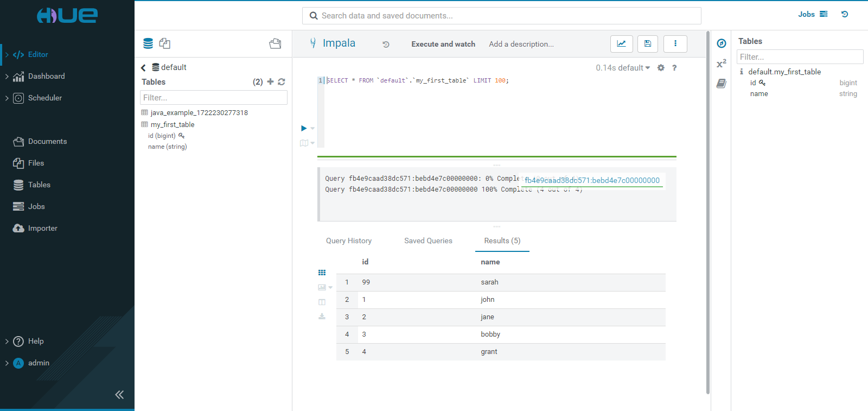Toggle the assistant panel compass icon

721,43
